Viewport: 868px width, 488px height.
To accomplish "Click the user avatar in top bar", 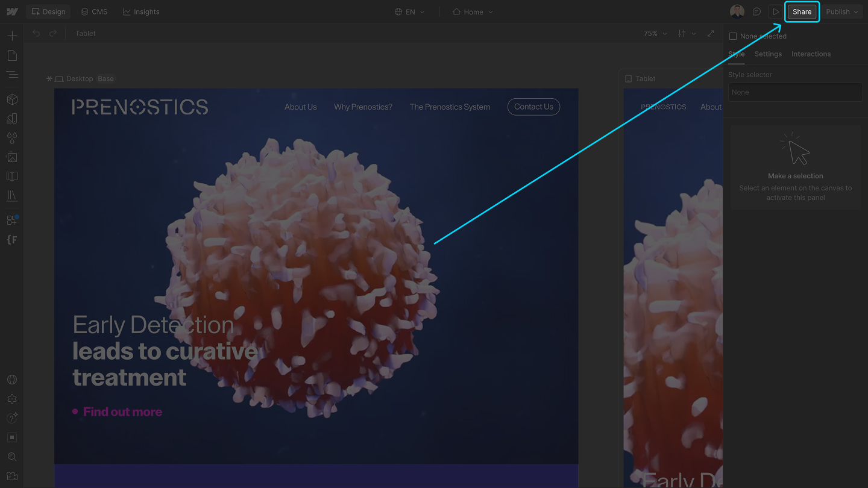I will [737, 11].
